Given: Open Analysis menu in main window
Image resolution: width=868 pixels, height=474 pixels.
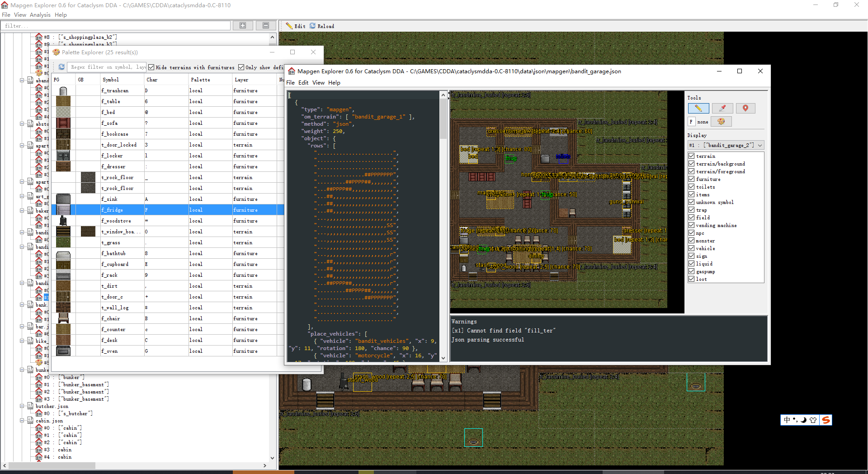Looking at the screenshot, I should click(40, 15).
